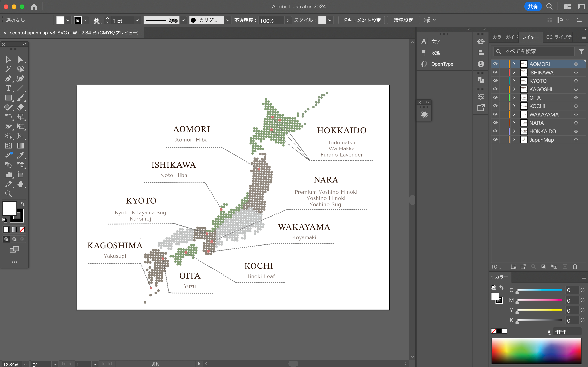The height and width of the screenshot is (367, 588).
Task: Click the すべてを検索 layer search field
Action: (534, 51)
